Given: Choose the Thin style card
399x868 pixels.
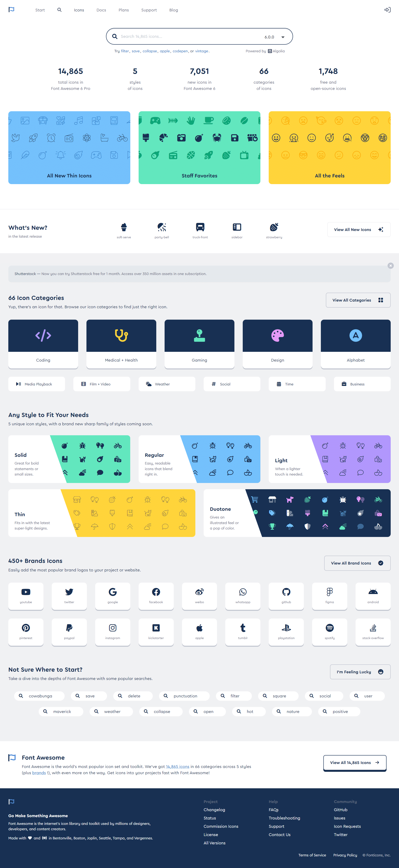Looking at the screenshot, I should pyautogui.click(x=102, y=513).
